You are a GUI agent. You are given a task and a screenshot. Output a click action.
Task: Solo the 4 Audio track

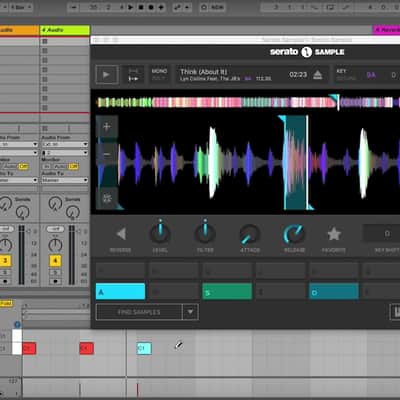tap(55, 273)
